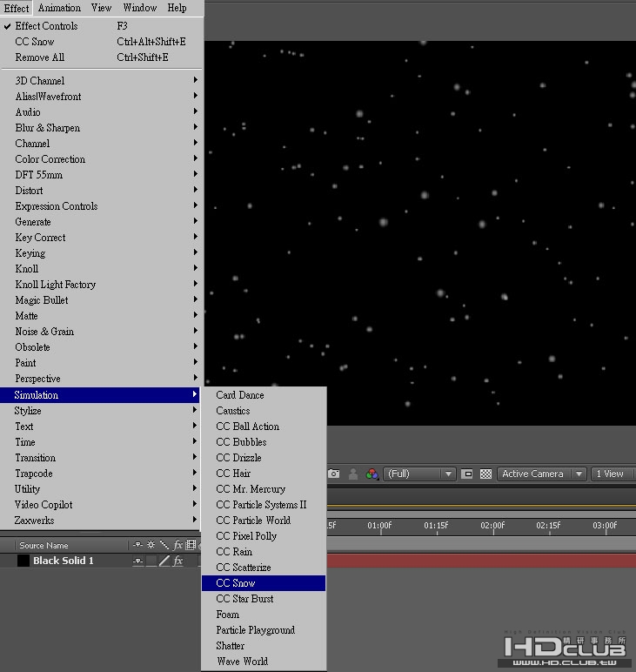Click the Shy column header icon
The image size is (636, 672).
[x=137, y=545]
